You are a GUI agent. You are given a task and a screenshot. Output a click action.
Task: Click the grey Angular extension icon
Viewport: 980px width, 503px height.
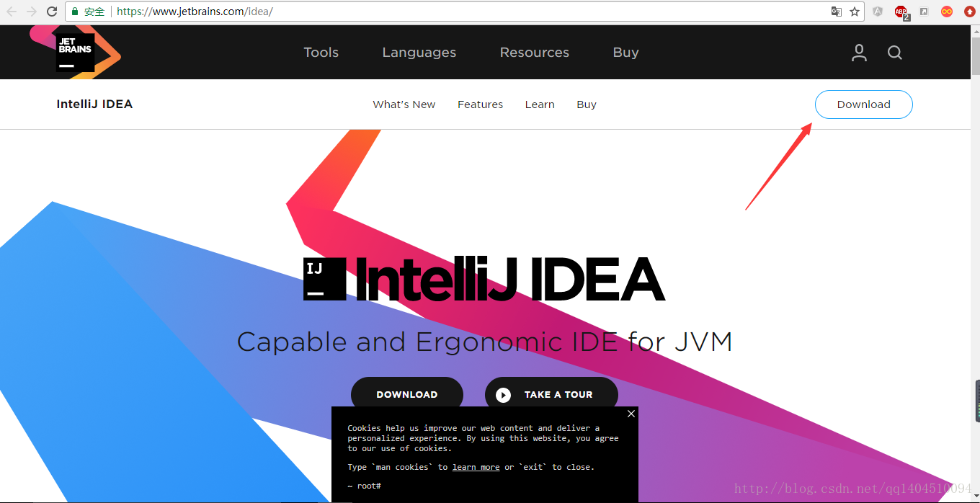click(878, 12)
